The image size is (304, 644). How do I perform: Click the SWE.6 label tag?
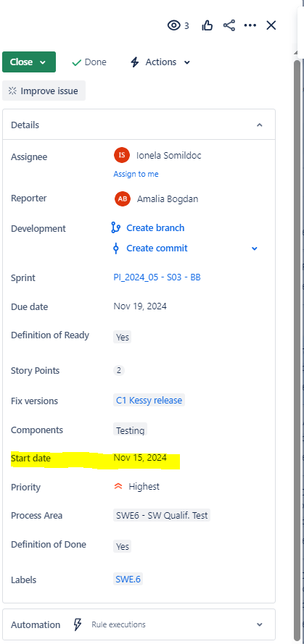click(128, 579)
